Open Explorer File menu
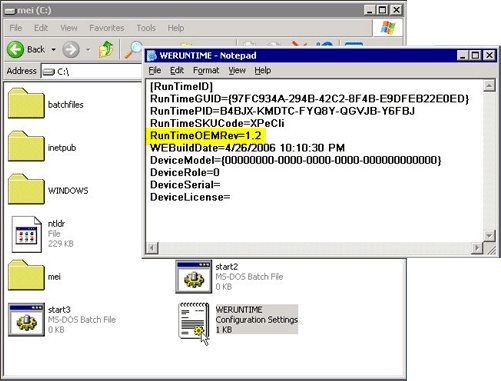This screenshot has height=381, width=501. [x=16, y=28]
